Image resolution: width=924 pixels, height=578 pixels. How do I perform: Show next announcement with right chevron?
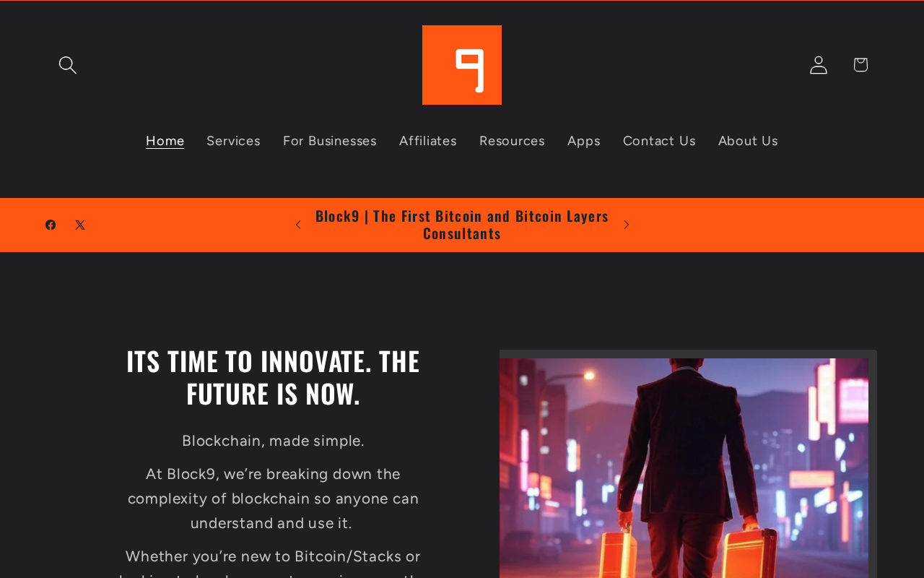(626, 225)
